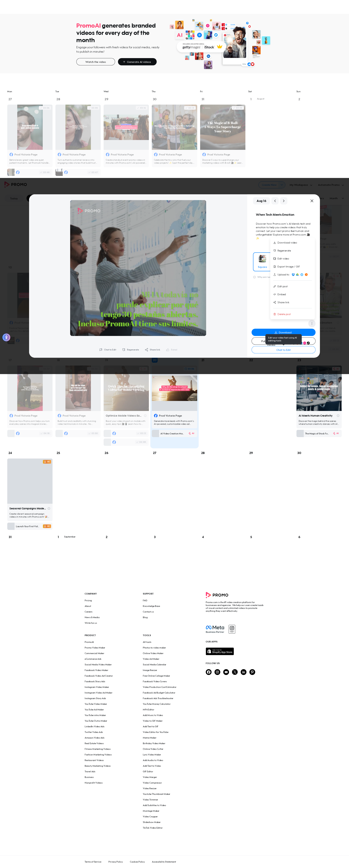Image resolution: width=349 pixels, height=868 pixels.
Task: Click the Aug 16 date label
Action: coord(261,201)
